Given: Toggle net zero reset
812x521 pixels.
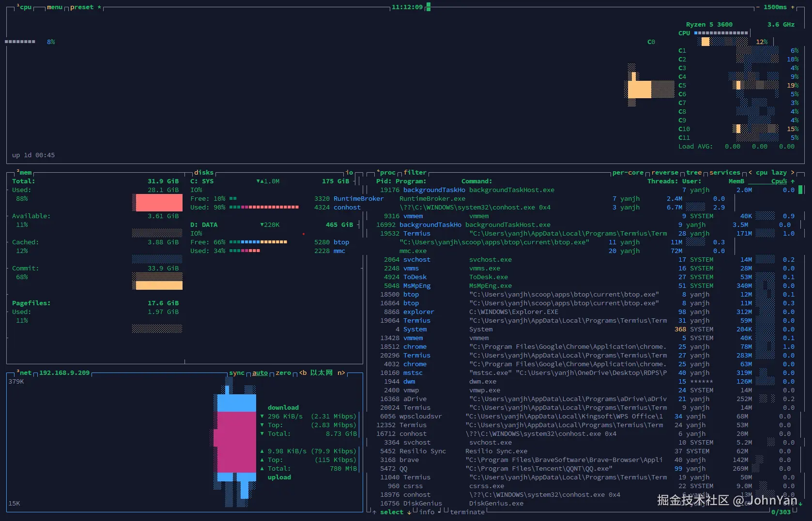Looking at the screenshot, I should (283, 373).
